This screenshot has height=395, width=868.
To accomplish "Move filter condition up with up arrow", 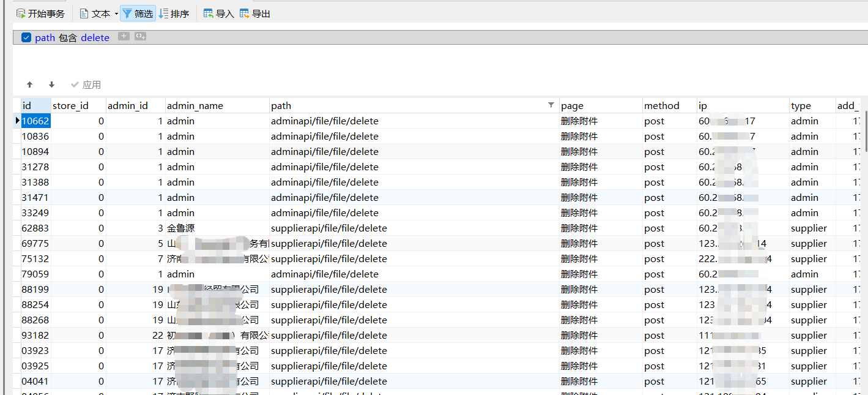I will click(29, 85).
